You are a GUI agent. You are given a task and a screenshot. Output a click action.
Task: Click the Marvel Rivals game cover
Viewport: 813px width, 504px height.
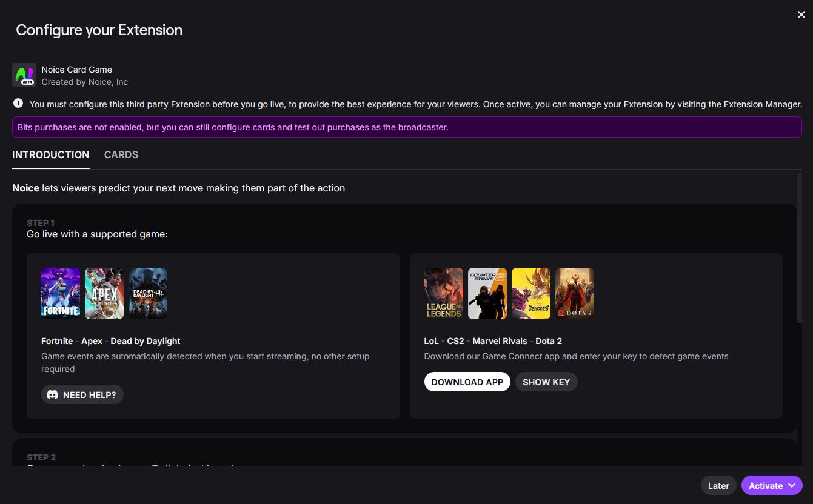531,293
